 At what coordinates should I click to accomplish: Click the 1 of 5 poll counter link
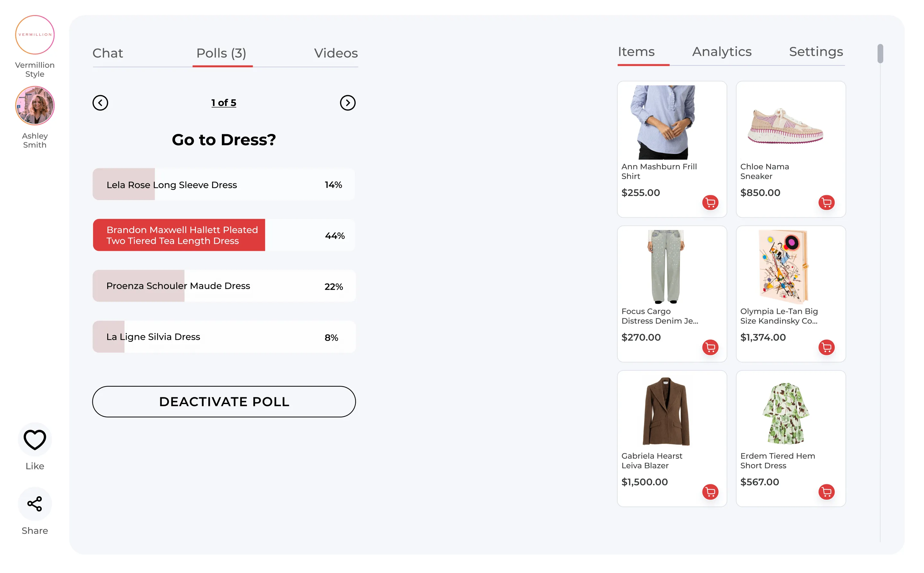pos(223,103)
